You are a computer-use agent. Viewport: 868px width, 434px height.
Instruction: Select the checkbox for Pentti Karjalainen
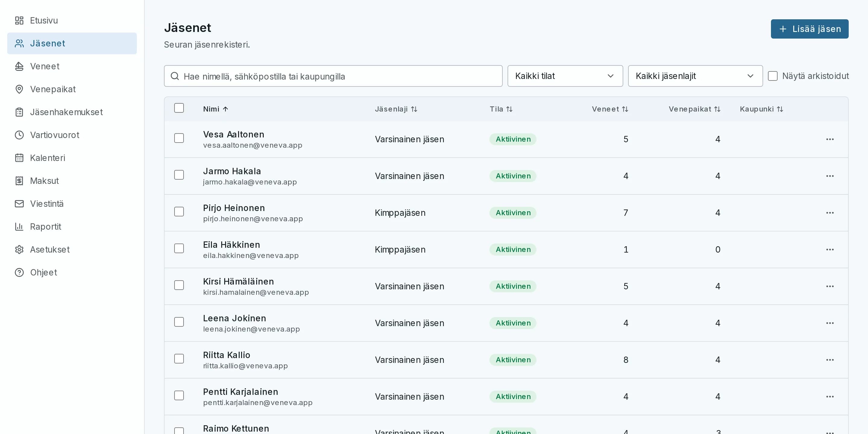point(179,396)
